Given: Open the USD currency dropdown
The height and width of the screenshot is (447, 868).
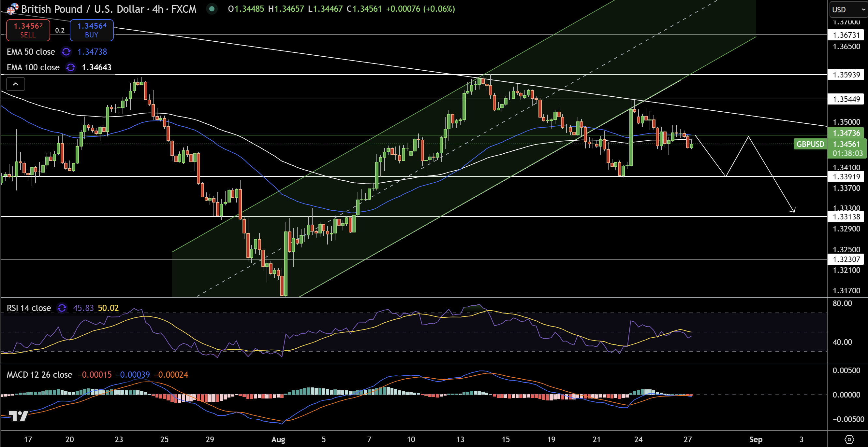Looking at the screenshot, I should [848, 9].
